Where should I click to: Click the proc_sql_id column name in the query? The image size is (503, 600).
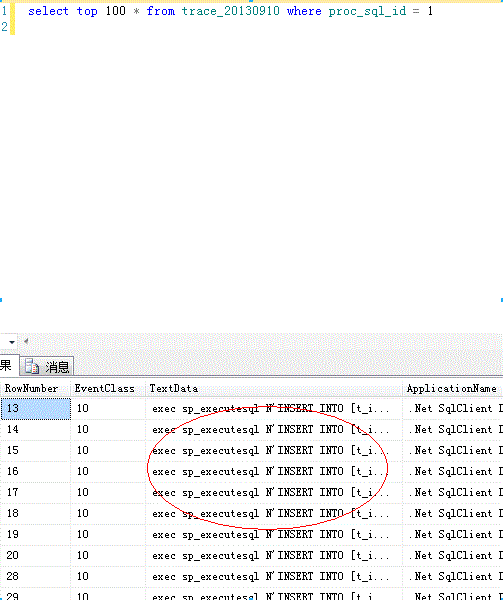367,11
